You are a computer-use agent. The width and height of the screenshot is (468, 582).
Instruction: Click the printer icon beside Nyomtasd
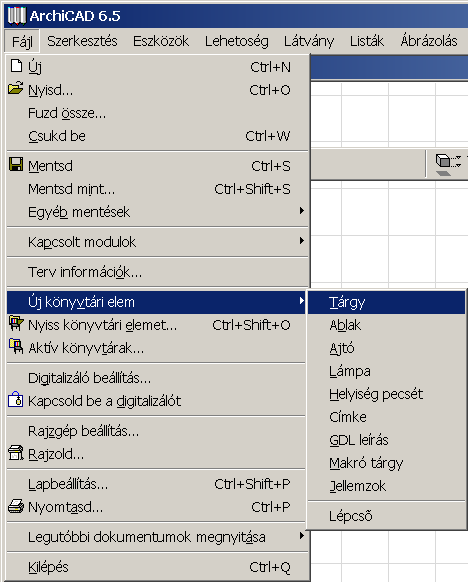16,506
